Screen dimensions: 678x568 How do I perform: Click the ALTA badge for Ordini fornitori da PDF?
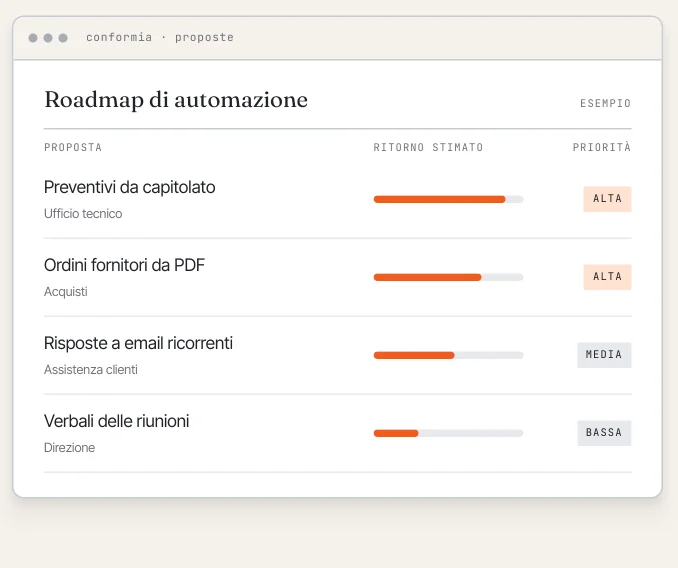(608, 277)
